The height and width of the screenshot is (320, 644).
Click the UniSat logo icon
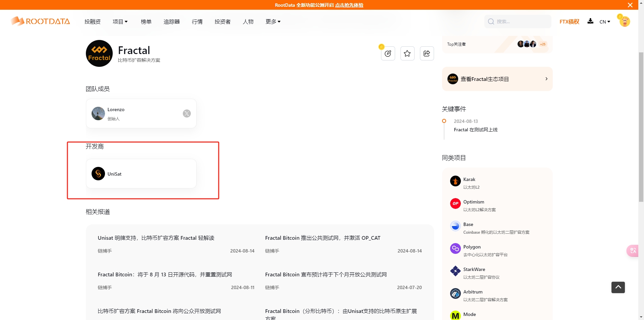coord(98,174)
